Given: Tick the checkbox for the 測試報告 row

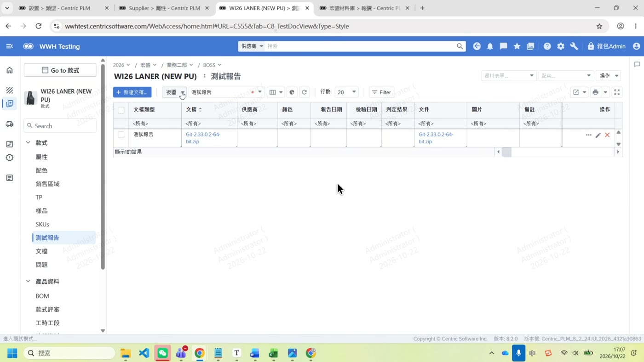Looking at the screenshot, I should [121, 135].
